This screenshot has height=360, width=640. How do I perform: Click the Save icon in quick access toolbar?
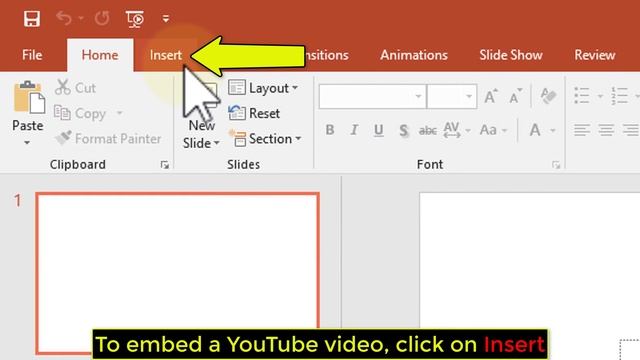(31, 19)
